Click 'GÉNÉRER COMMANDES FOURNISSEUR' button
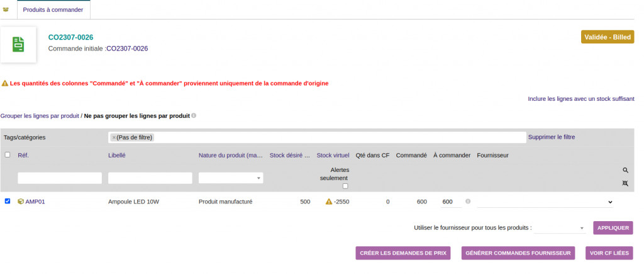This screenshot has height=274, width=644. click(518, 253)
